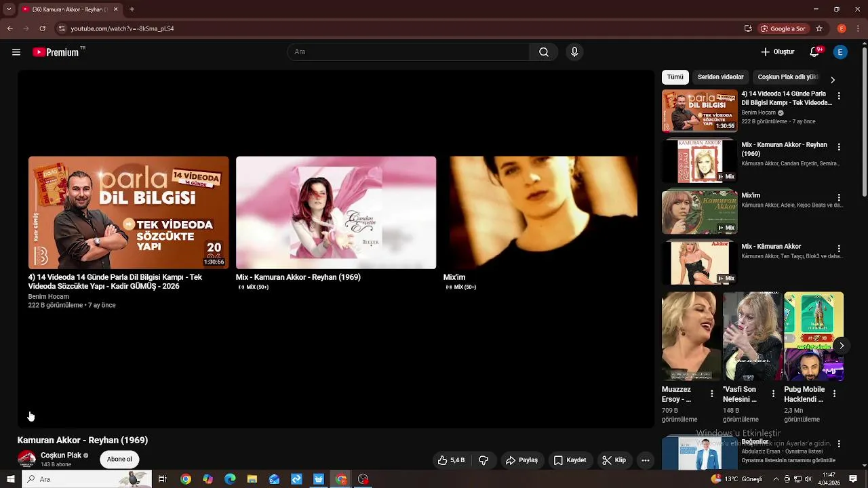Save the video using Kaydet button
The image size is (868, 488).
pos(570,460)
